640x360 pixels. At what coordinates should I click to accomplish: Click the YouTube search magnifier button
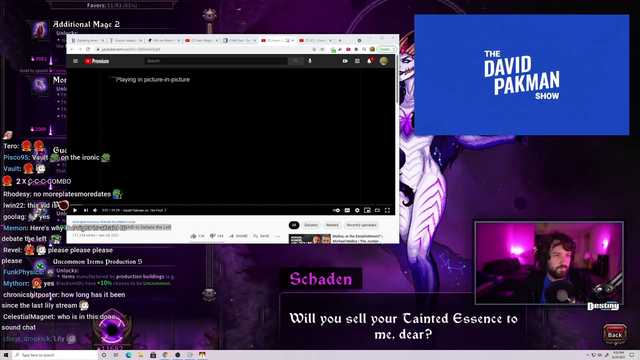(295, 61)
